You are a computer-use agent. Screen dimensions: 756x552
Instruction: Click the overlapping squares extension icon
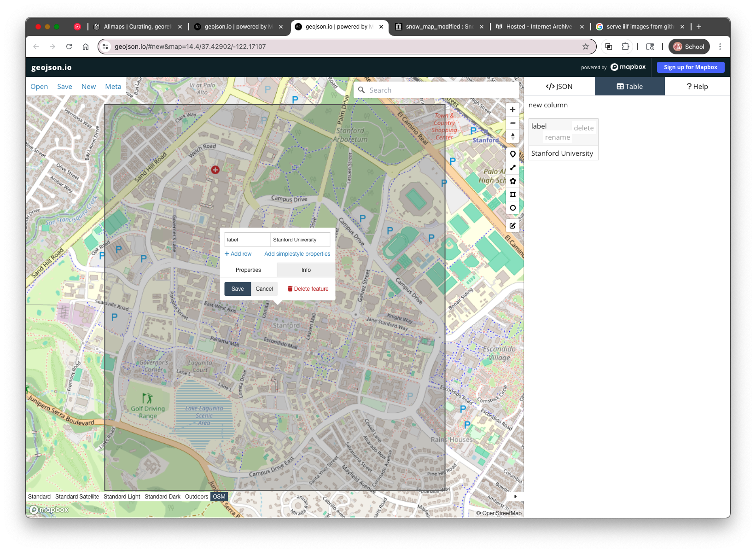pyautogui.click(x=609, y=47)
